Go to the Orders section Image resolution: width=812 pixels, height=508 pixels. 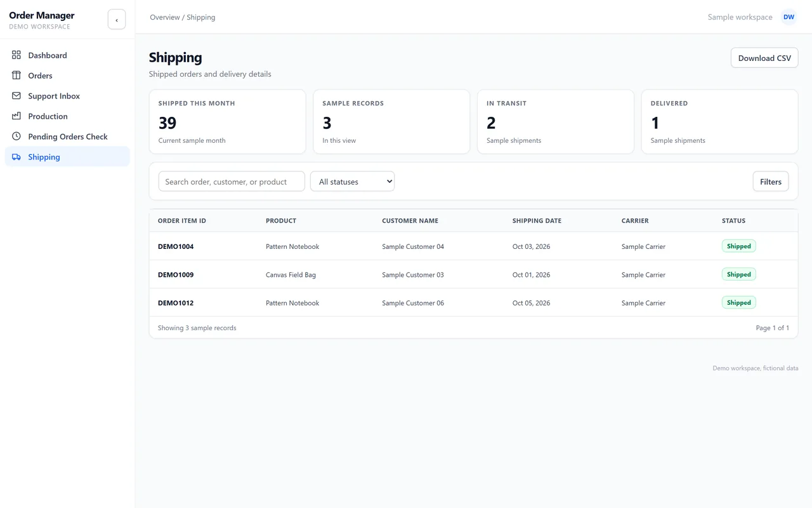(x=67, y=76)
